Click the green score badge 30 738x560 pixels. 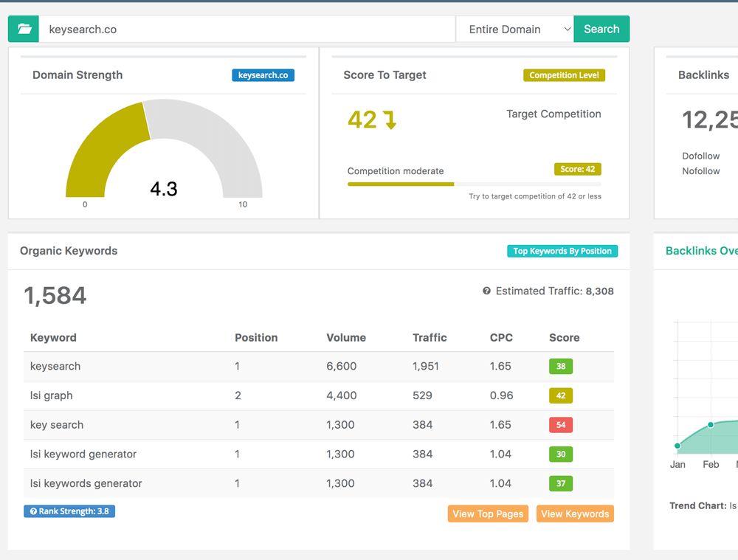[x=561, y=454]
